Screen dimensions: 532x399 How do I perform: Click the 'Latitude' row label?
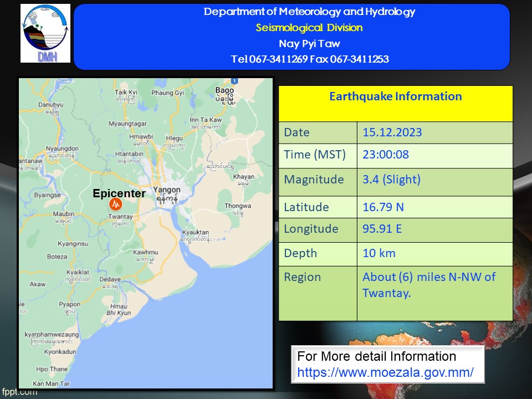(306, 207)
